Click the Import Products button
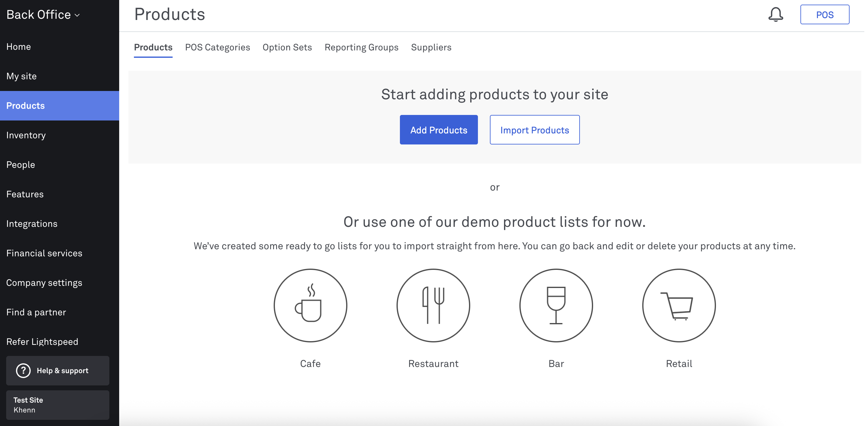Screen dimensions: 868x426 coord(534,130)
